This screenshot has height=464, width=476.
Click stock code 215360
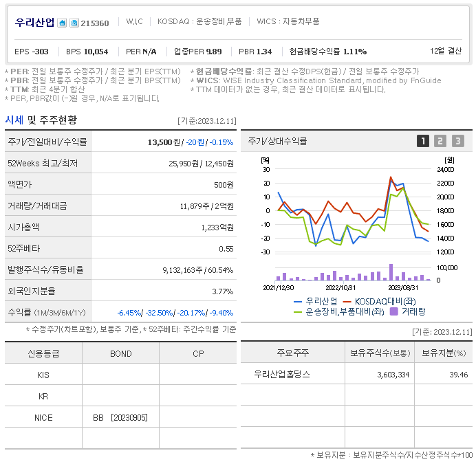click(x=95, y=23)
